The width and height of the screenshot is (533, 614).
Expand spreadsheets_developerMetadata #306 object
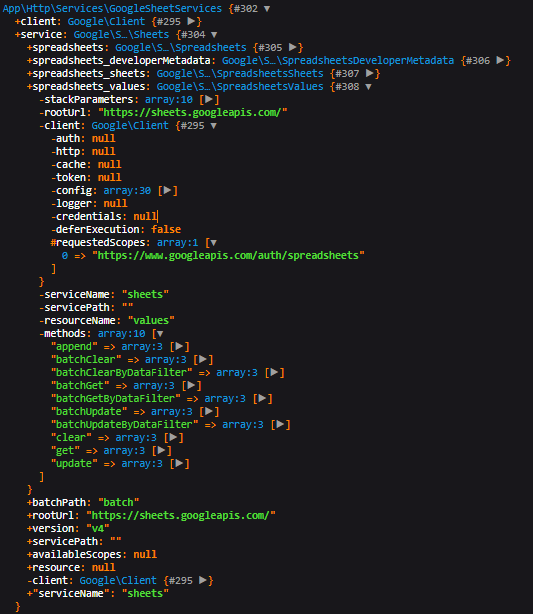(500, 60)
